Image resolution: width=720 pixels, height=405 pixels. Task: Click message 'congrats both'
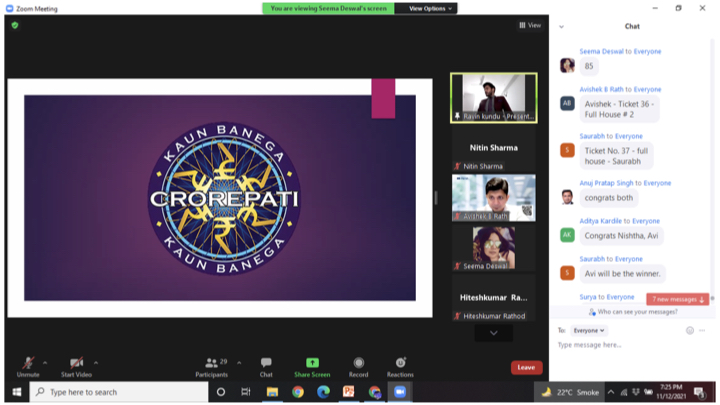[608, 198]
